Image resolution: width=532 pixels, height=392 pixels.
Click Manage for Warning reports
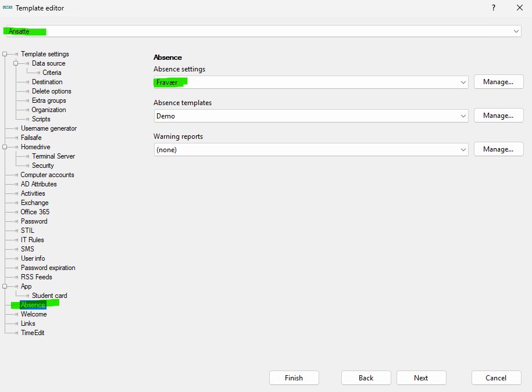[x=498, y=149]
